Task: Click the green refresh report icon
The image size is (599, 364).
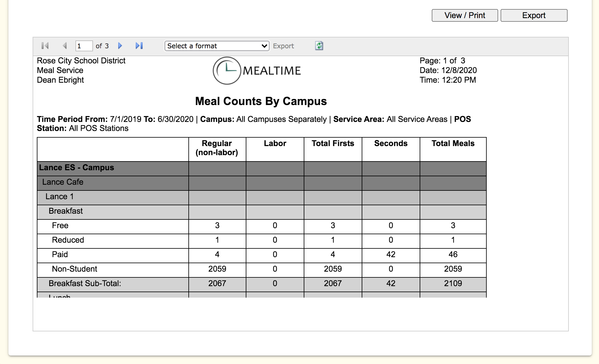Action: (x=319, y=46)
